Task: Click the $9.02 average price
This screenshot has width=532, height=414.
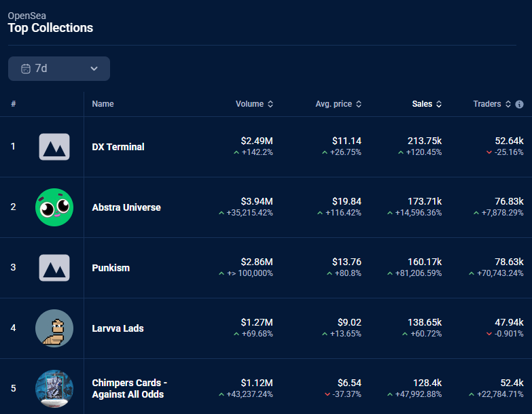Action: click(349, 322)
